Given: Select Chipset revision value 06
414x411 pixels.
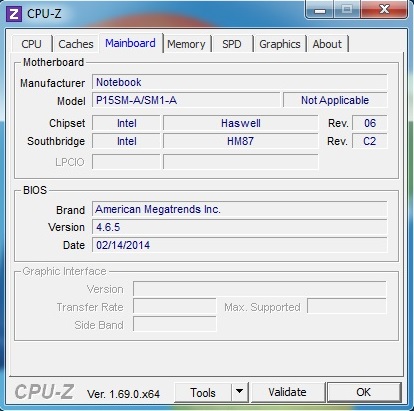Looking at the screenshot, I should pos(370,123).
